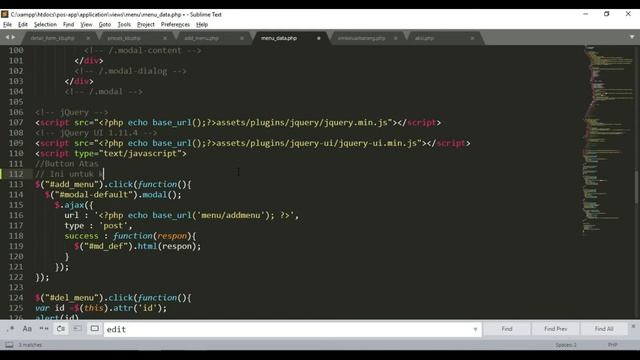Click the 'post' type value
Screen dimensions: 640x360
coord(116,225)
